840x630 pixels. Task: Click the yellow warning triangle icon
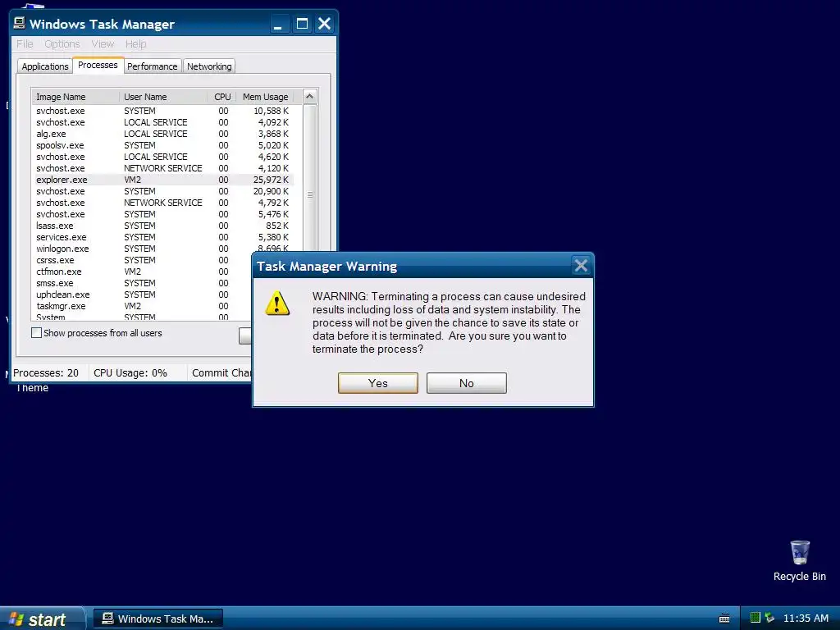pyautogui.click(x=277, y=304)
